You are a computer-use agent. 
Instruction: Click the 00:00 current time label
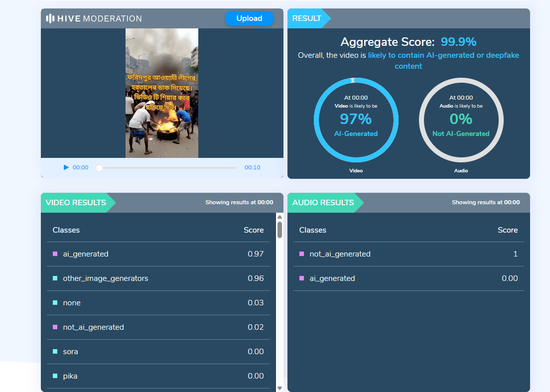80,167
